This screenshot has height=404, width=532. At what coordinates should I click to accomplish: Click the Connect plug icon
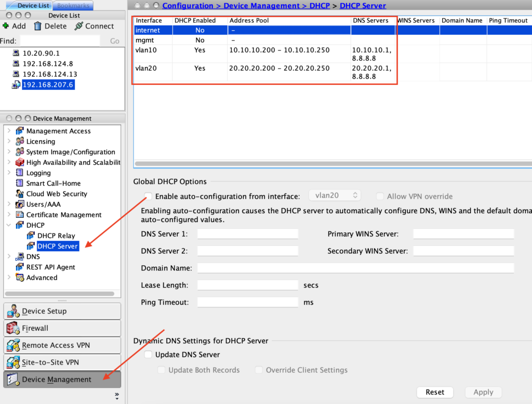pos(78,26)
